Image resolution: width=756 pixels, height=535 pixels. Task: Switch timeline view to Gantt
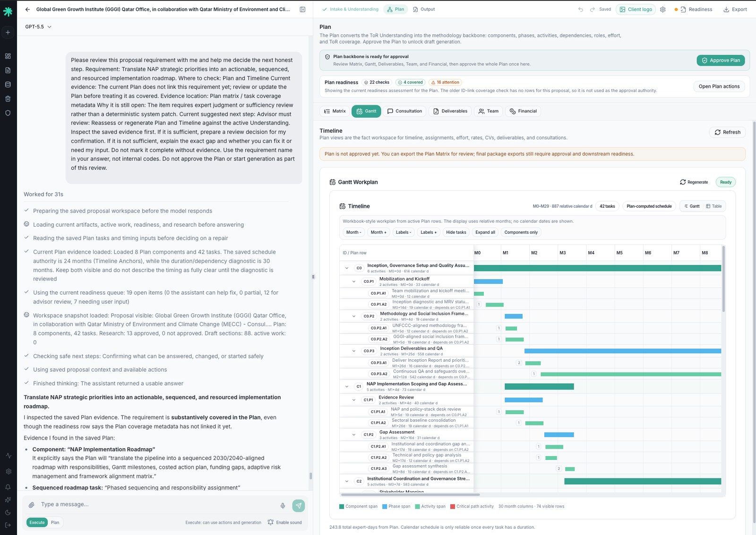pos(692,206)
